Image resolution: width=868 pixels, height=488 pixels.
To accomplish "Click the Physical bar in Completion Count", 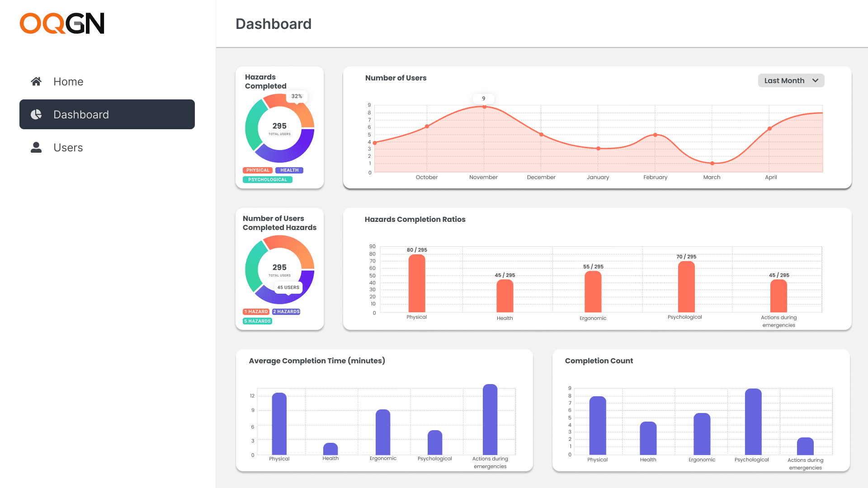I will click(x=598, y=426).
